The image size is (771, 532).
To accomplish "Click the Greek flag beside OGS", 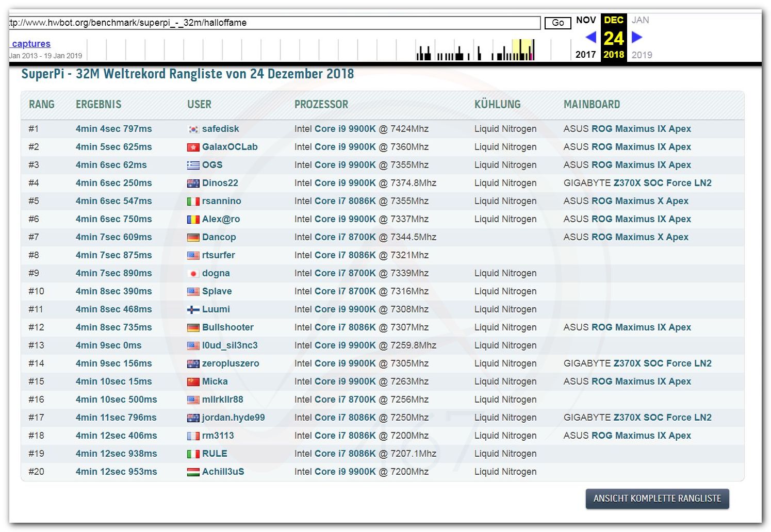I will pos(193,165).
